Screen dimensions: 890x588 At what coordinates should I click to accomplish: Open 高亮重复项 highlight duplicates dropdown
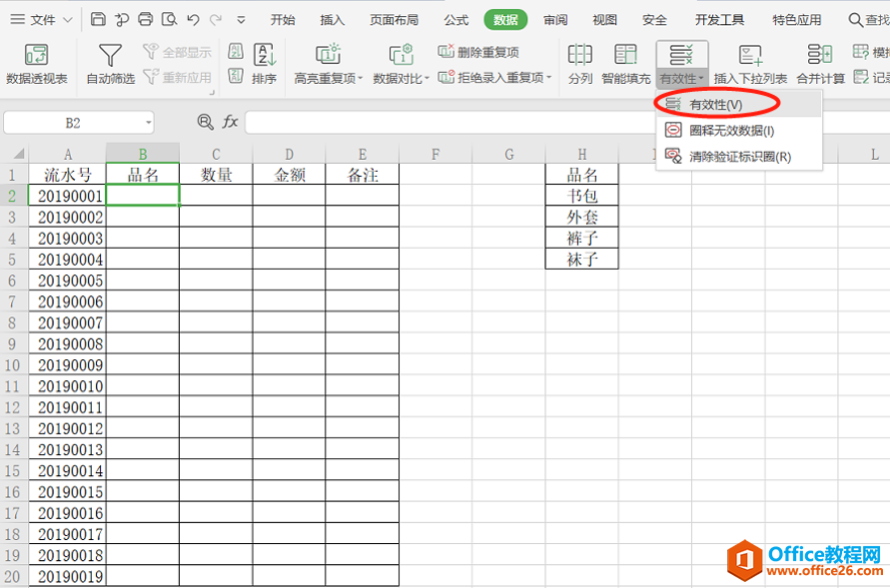(x=328, y=64)
